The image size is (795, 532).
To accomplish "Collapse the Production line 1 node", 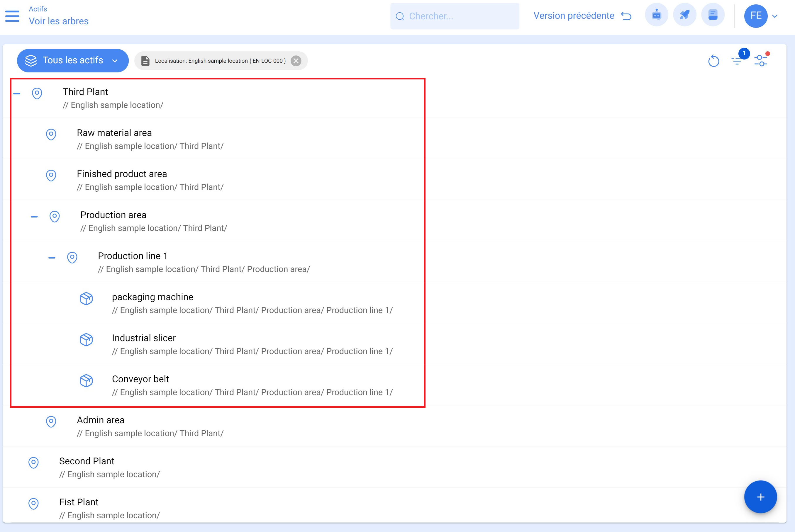I will pyautogui.click(x=52, y=258).
